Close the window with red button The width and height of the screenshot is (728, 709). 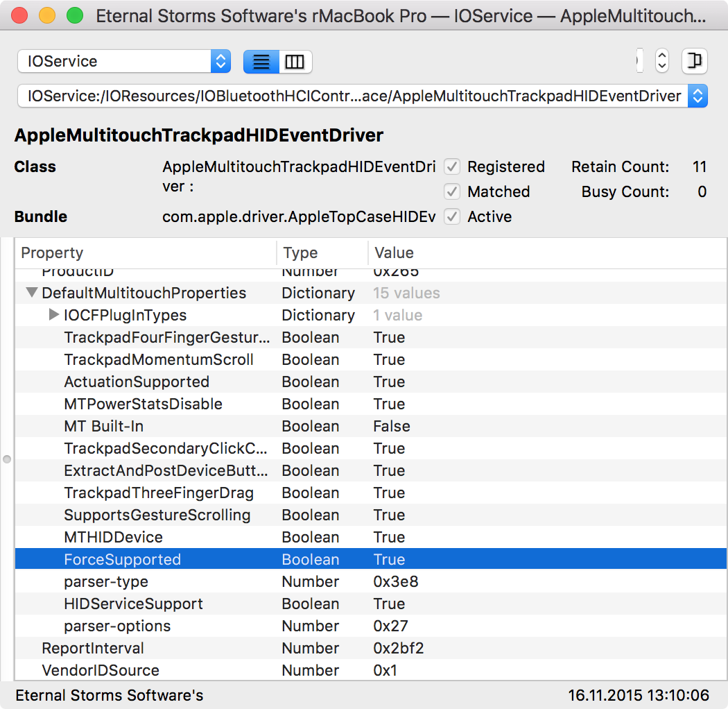pyautogui.click(x=19, y=15)
